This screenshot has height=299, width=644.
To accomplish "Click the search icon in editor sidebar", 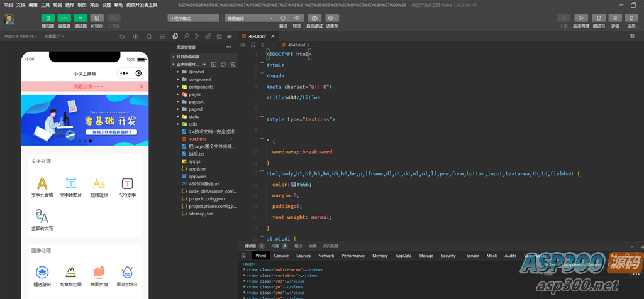I will (187, 36).
